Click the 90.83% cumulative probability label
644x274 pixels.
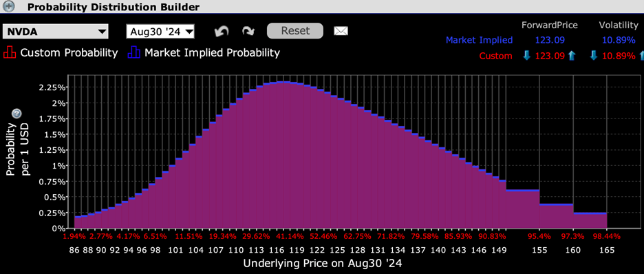pos(493,237)
